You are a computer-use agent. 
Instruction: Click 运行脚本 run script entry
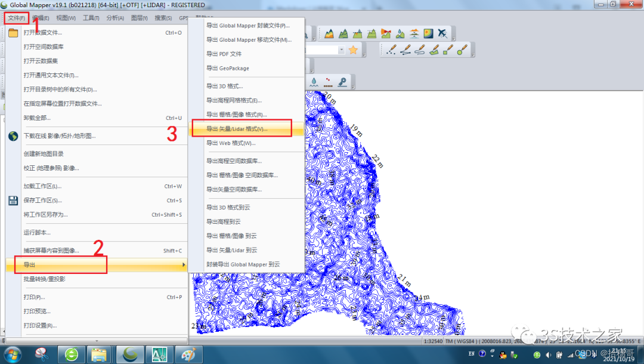(x=97, y=233)
